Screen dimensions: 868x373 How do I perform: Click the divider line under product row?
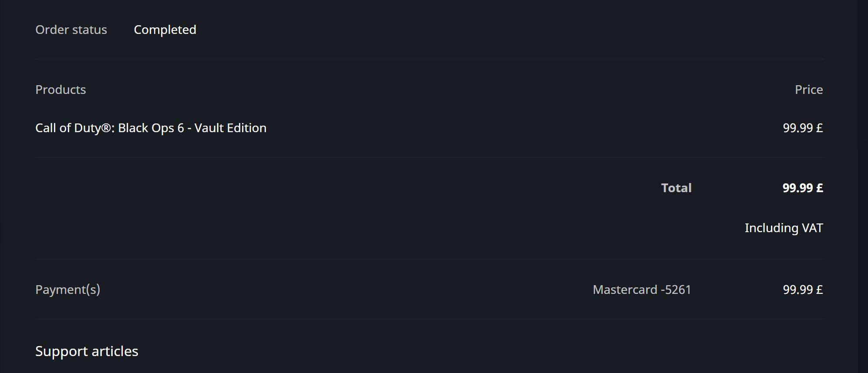tap(429, 157)
